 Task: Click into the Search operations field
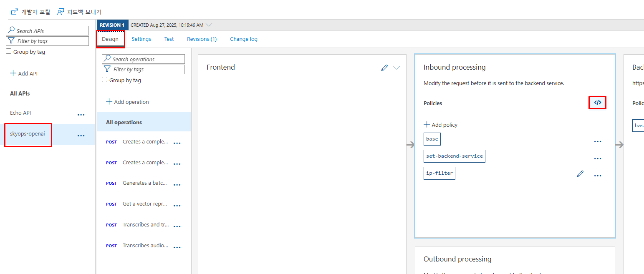[x=144, y=59]
